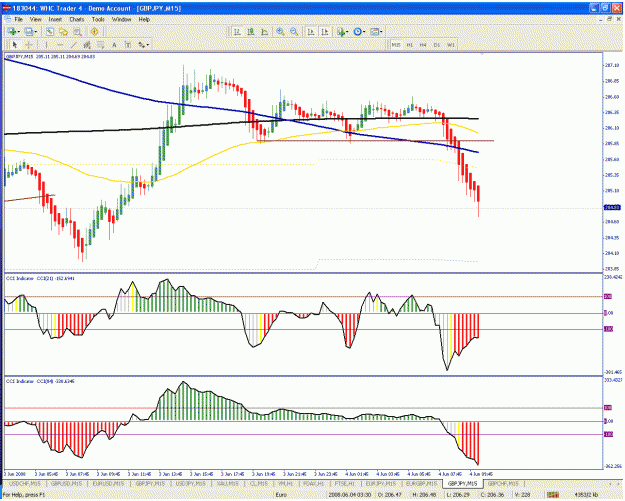Click the yellow diamond Expert Advisors icon
Viewport: 625px width, 501px height.
[94, 31]
